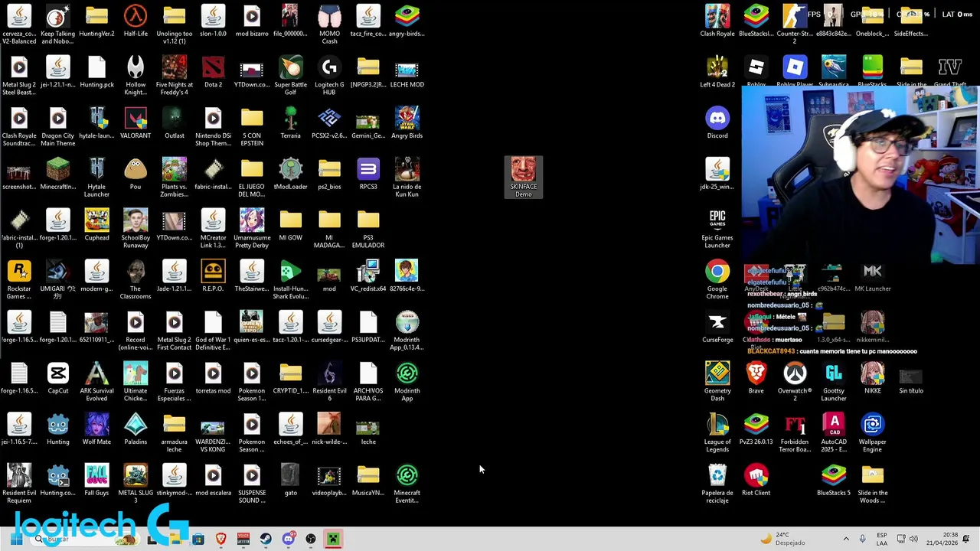This screenshot has width=980, height=551.
Task: Open the PCSX2 emulator shortcut
Action: 329,123
